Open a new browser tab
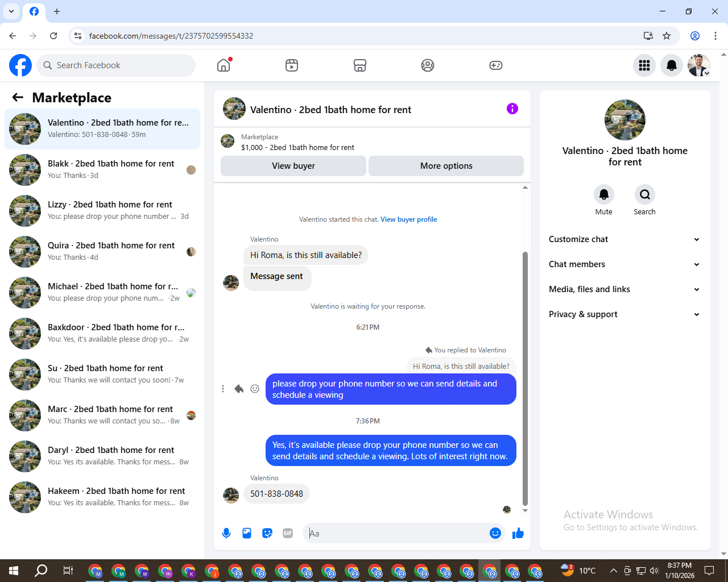 57,11
